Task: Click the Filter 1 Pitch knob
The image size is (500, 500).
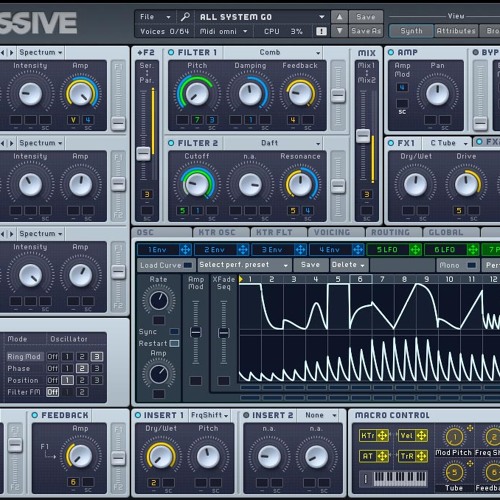Action: [197, 94]
